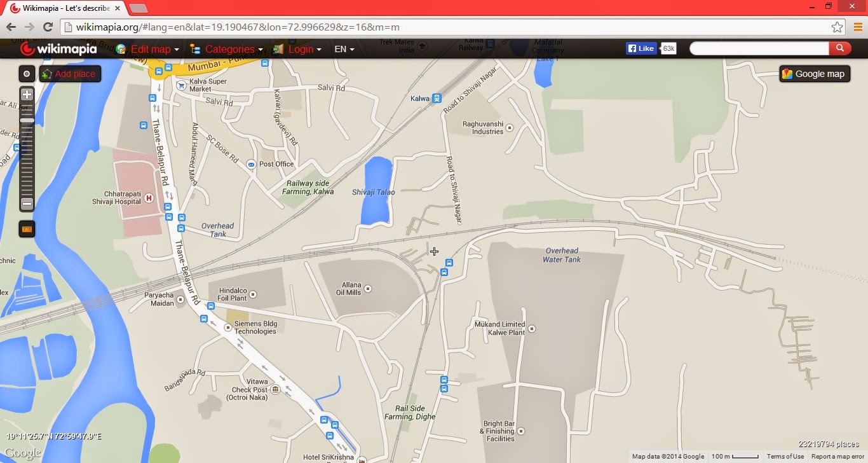The image size is (868, 463).
Task: Click the Bright Bar & Finishing Facilities marker
Action: (x=521, y=431)
